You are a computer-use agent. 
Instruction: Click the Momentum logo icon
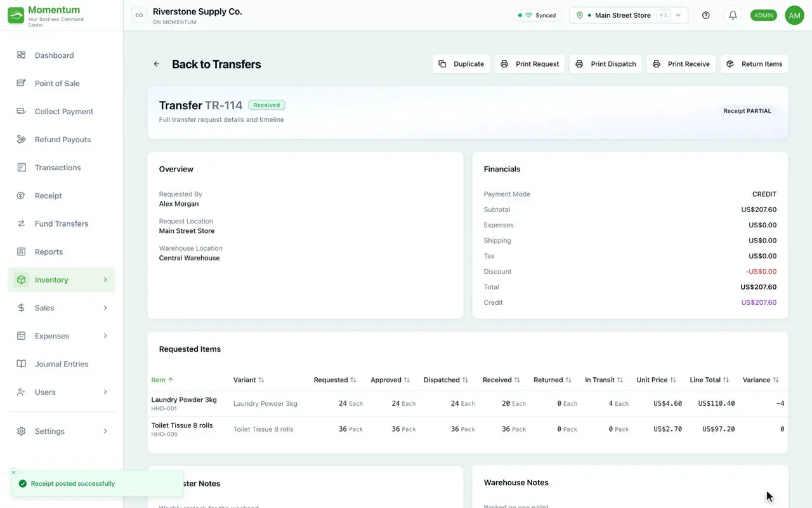tap(16, 15)
